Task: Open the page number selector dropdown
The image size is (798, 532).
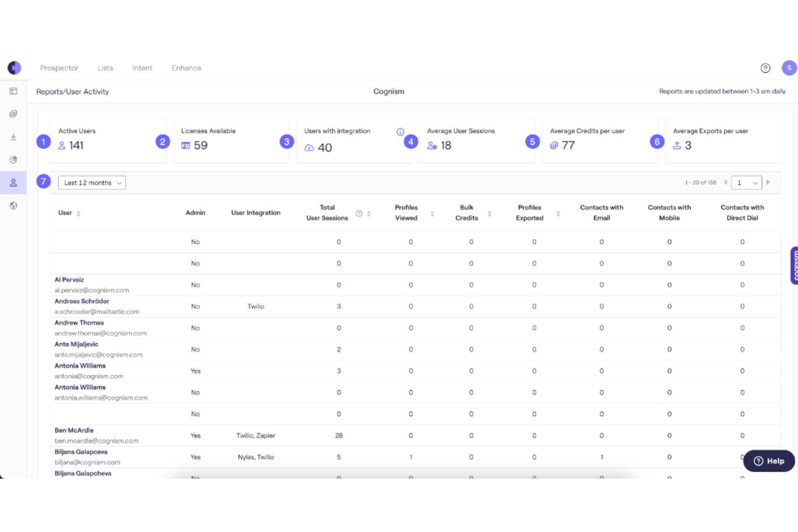Action: coord(746,183)
